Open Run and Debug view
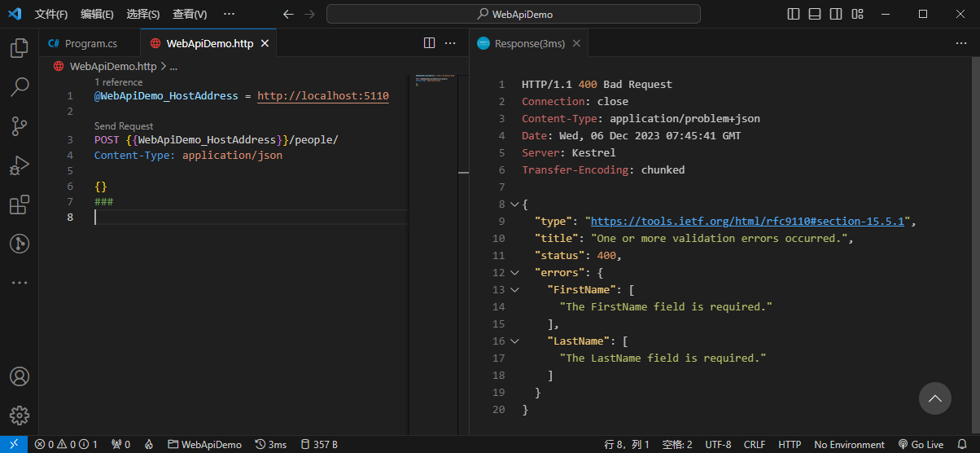 pyautogui.click(x=19, y=165)
